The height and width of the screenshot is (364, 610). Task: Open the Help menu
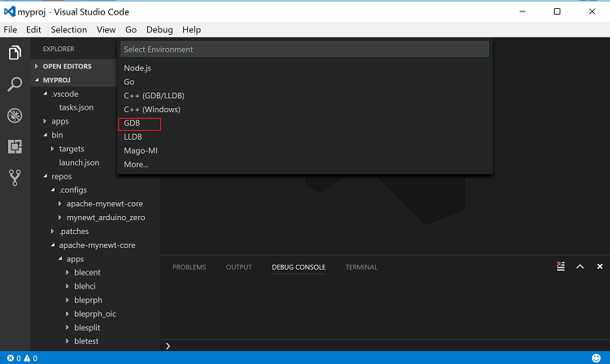[x=191, y=30]
